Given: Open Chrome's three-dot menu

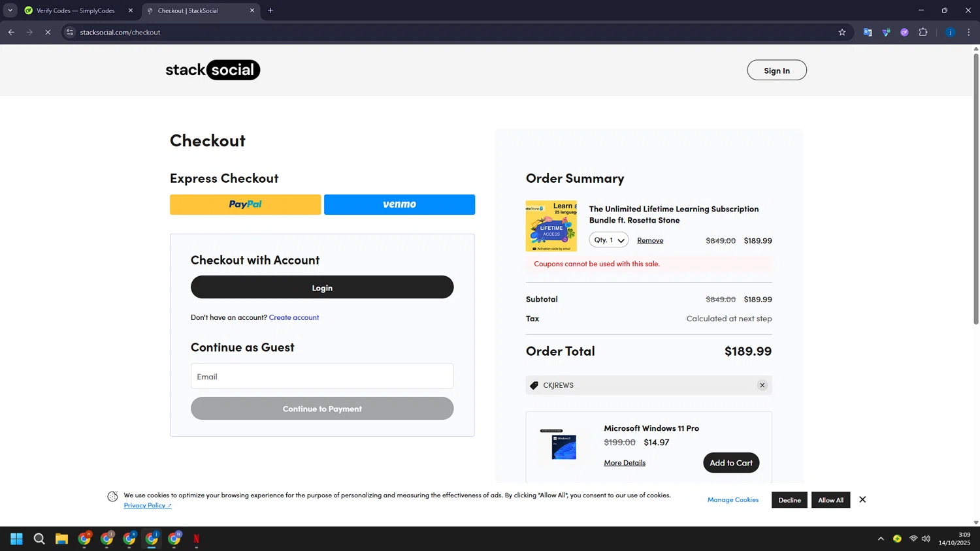Looking at the screenshot, I should tap(968, 32).
